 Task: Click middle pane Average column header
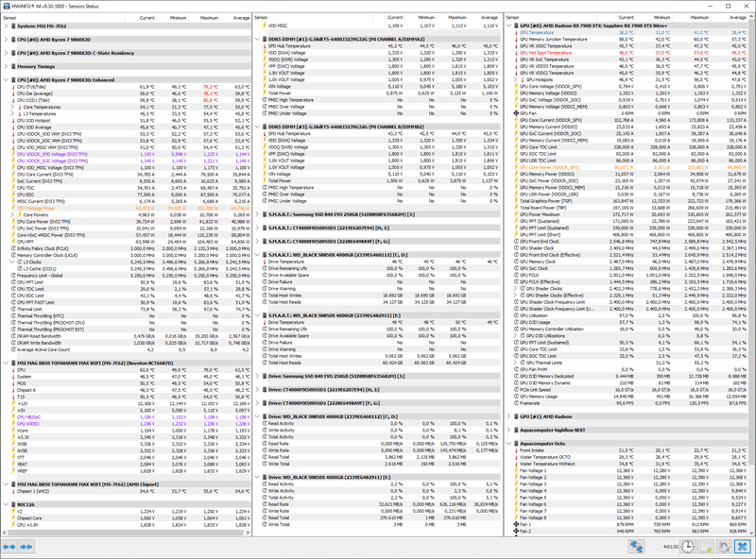pyautogui.click(x=484, y=18)
